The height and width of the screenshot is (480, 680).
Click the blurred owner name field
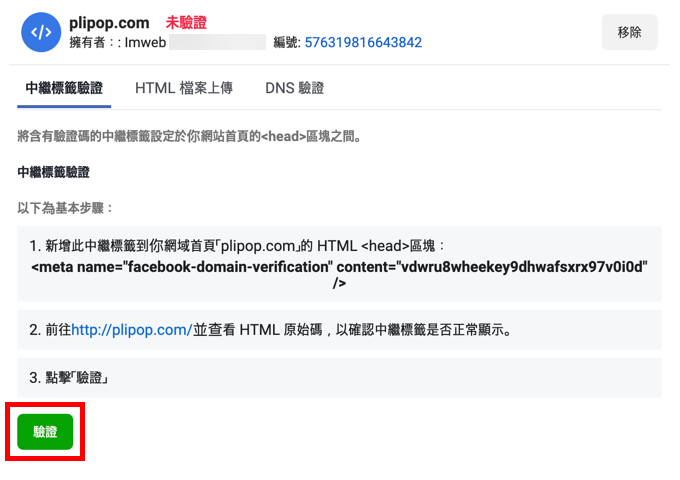click(x=217, y=42)
